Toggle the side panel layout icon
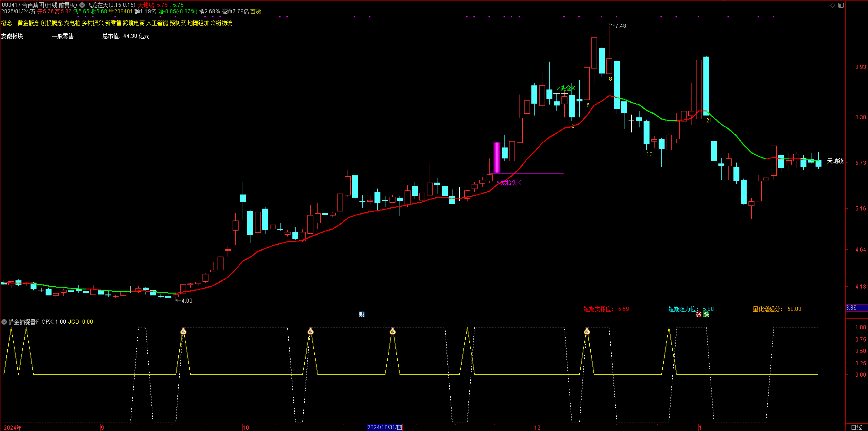 tap(841, 5)
